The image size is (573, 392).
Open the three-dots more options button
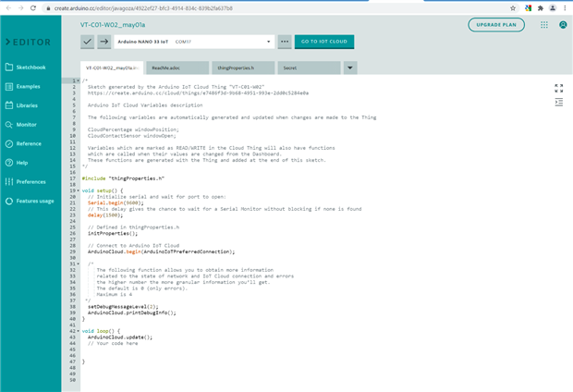(285, 42)
